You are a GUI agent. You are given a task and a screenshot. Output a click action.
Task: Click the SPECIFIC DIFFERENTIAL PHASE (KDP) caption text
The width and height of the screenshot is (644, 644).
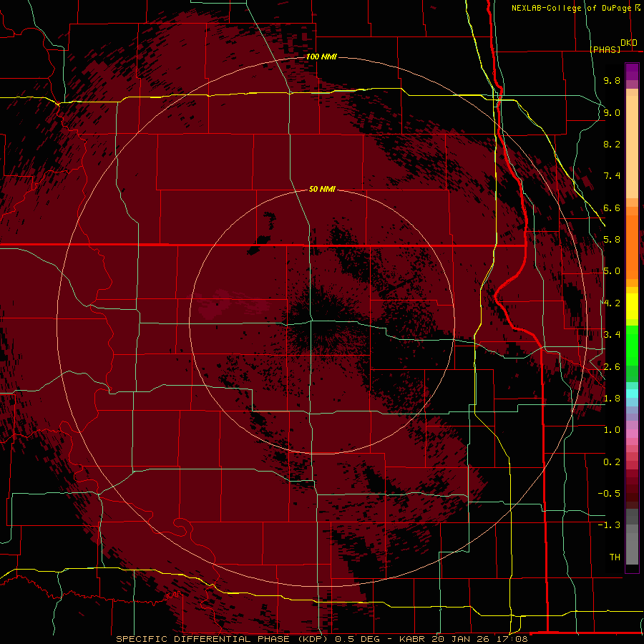tap(223, 639)
